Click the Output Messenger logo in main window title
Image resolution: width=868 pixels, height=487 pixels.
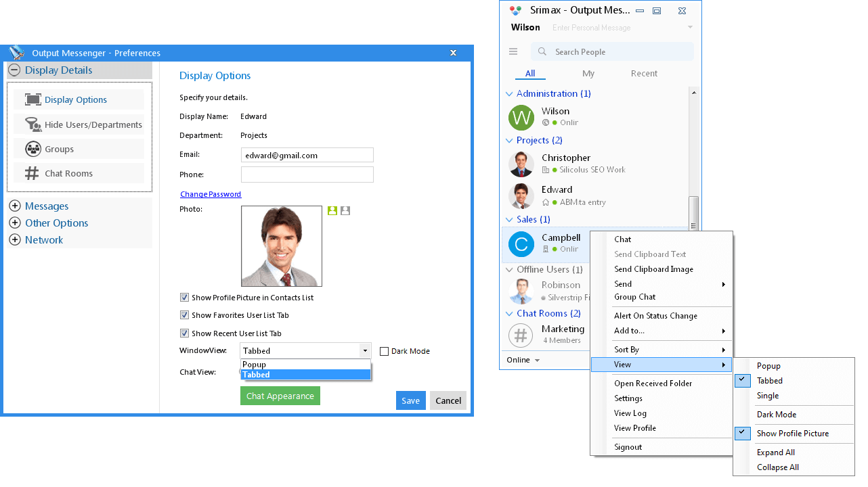(x=516, y=11)
